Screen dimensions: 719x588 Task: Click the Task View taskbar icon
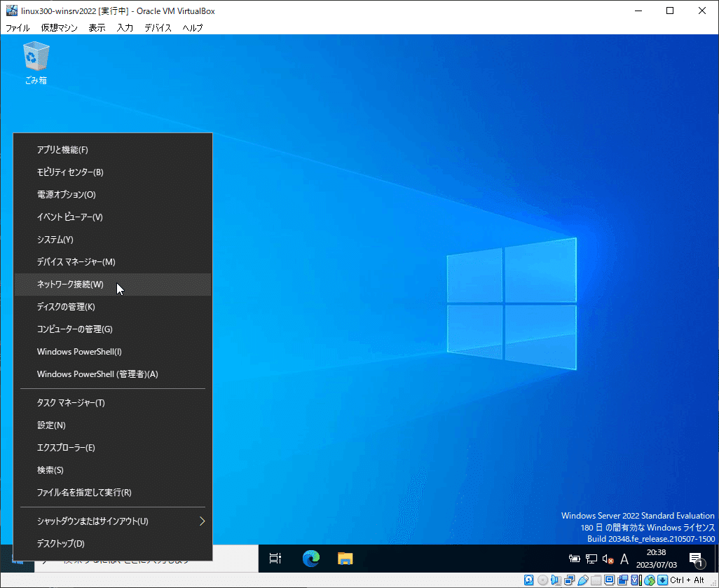pyautogui.click(x=275, y=558)
